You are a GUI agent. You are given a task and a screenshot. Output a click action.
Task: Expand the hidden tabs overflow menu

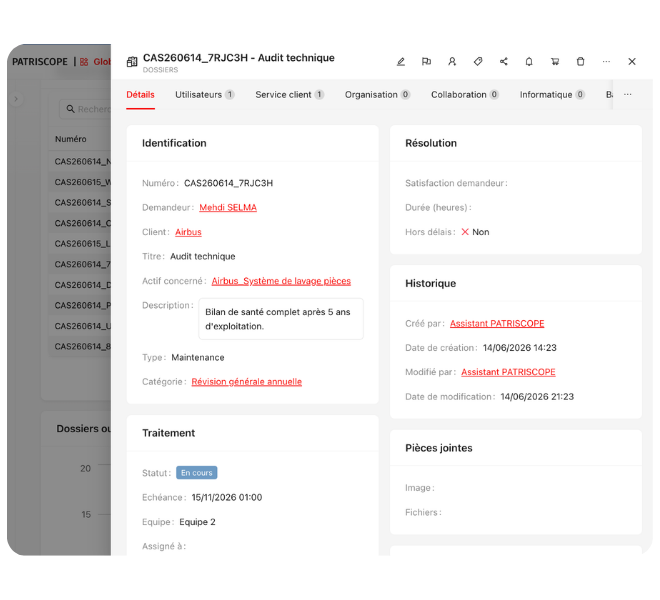click(628, 95)
